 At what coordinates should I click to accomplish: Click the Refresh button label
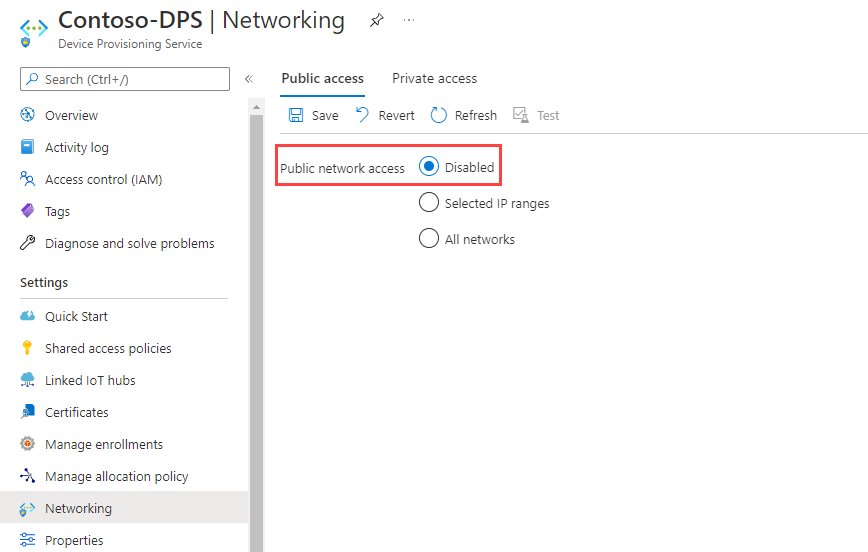pyautogui.click(x=476, y=115)
